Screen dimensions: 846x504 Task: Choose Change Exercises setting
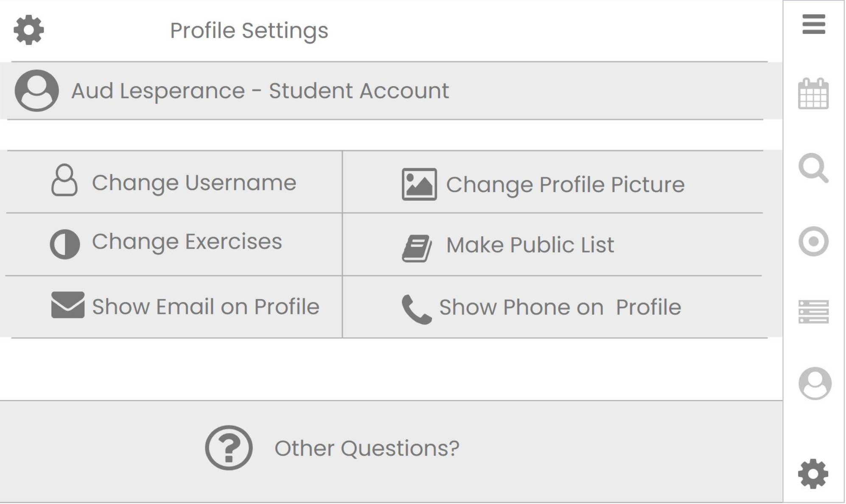pos(187,242)
